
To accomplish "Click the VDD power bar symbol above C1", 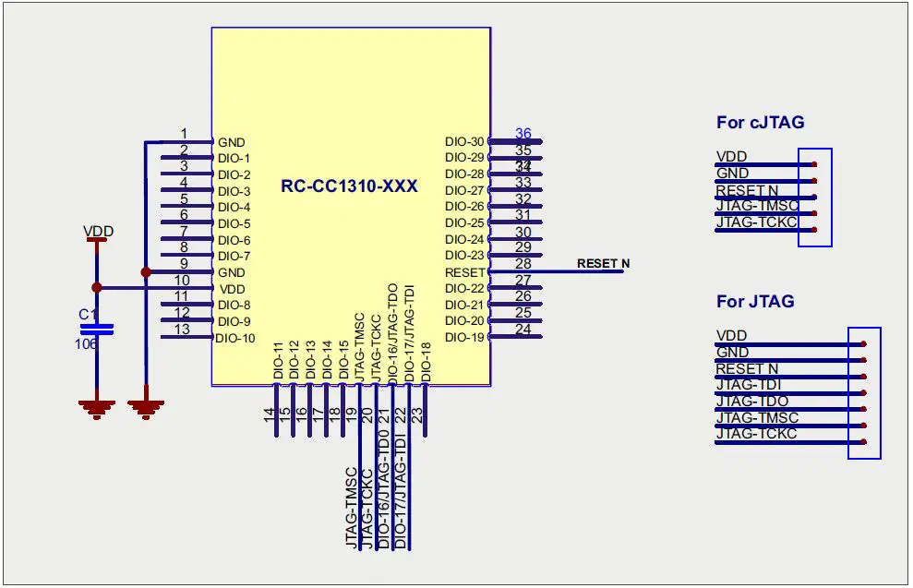I will (97, 240).
